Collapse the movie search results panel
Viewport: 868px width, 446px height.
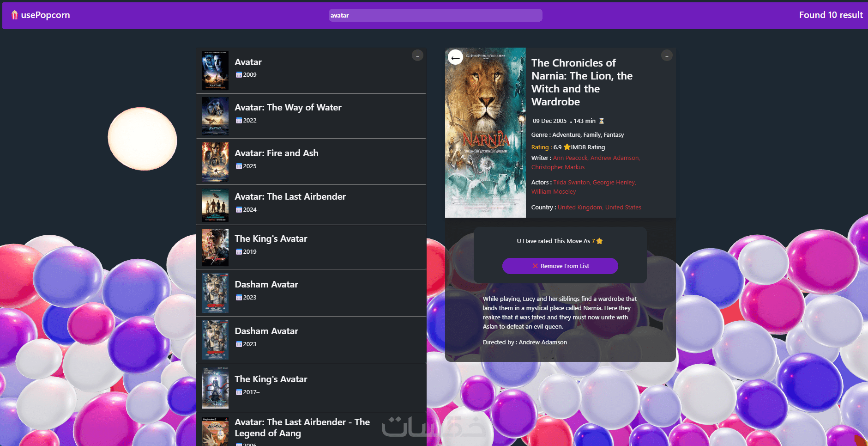point(417,55)
